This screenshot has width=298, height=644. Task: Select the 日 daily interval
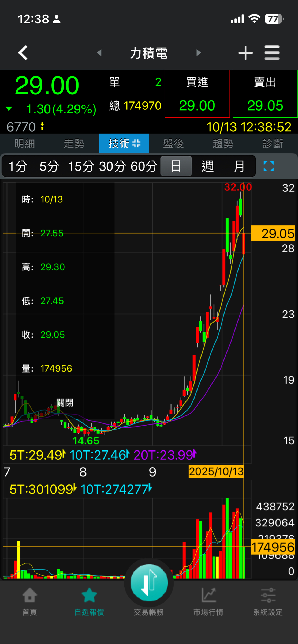(x=176, y=166)
